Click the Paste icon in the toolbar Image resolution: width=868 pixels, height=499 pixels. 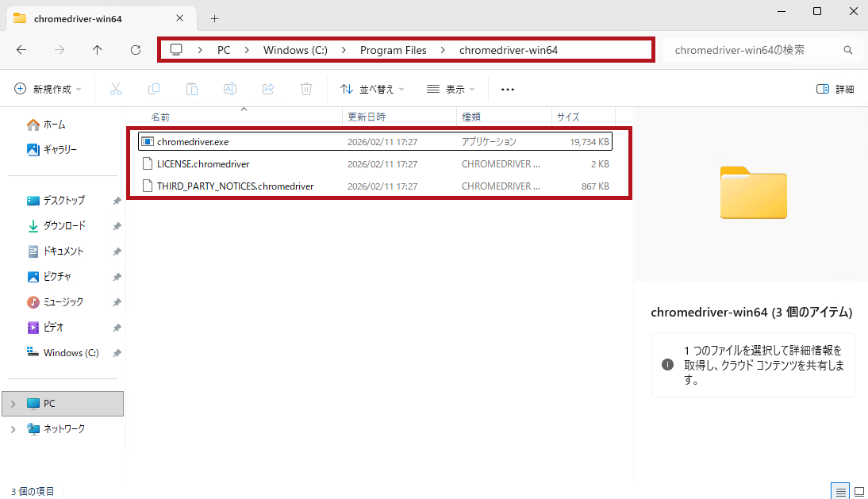(192, 89)
